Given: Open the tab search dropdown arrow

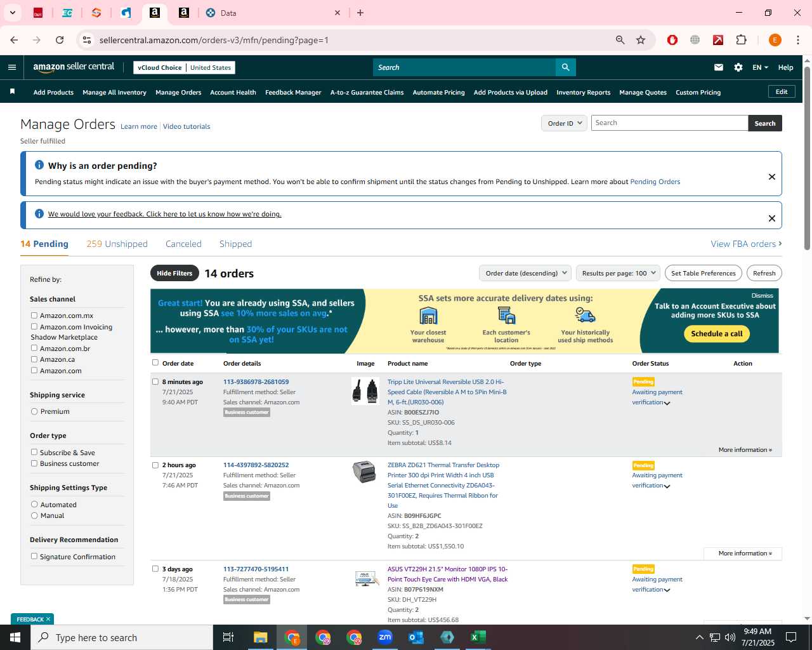Looking at the screenshot, I should click(12, 13).
